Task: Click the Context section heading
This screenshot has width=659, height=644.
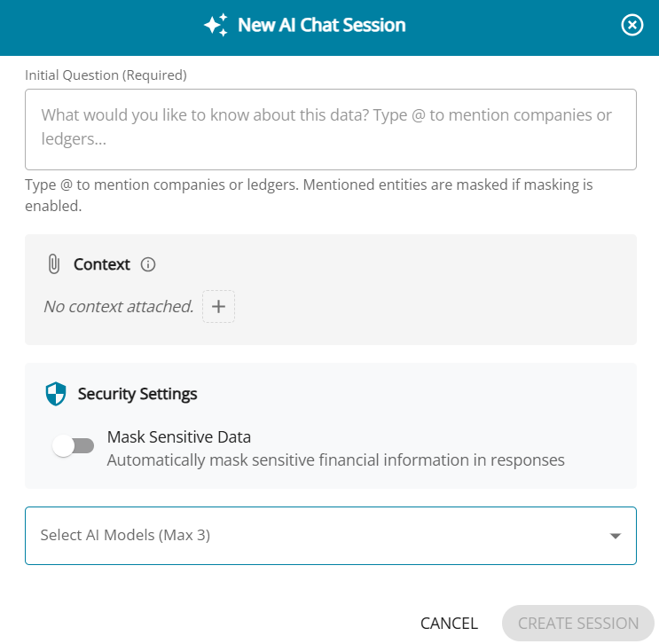Action: (102, 264)
